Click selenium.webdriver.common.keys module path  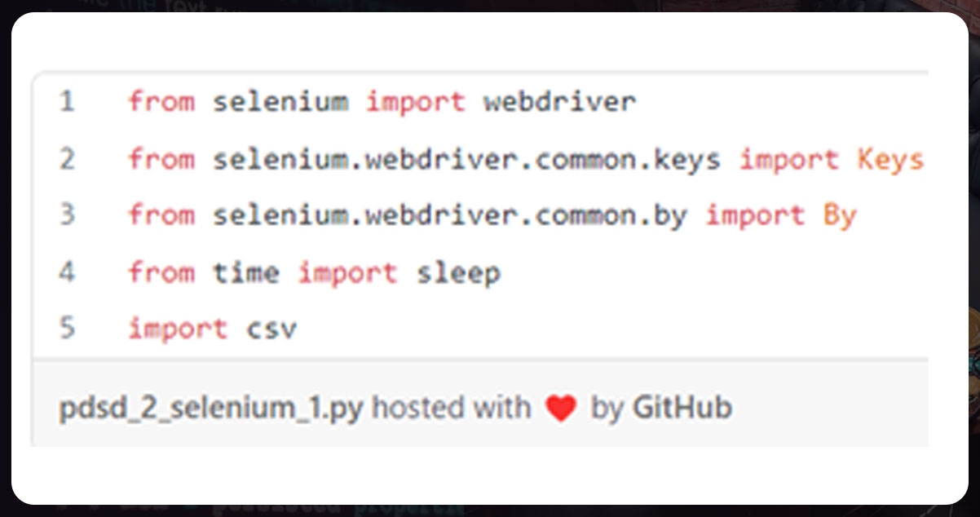[x=466, y=159]
